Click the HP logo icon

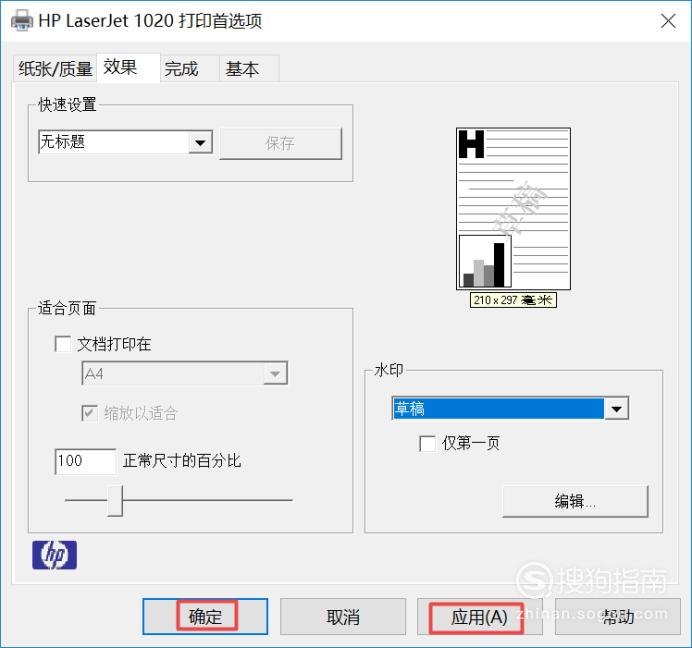(54, 554)
